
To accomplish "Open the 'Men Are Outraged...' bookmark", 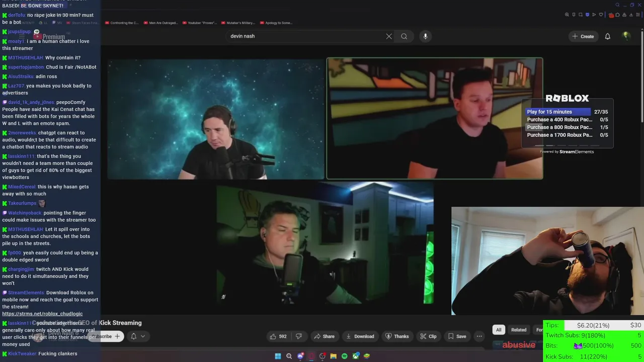I will 161,23.
